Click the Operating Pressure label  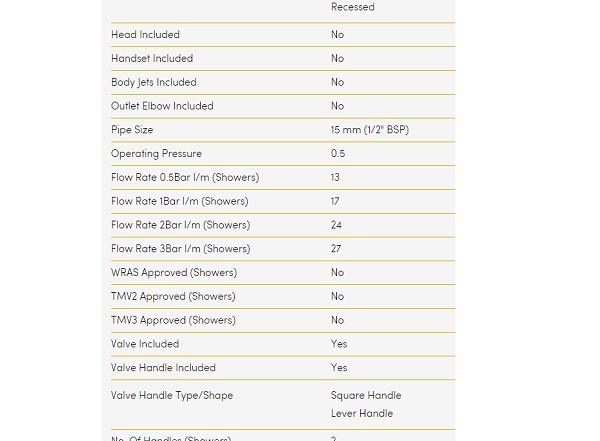click(x=156, y=154)
